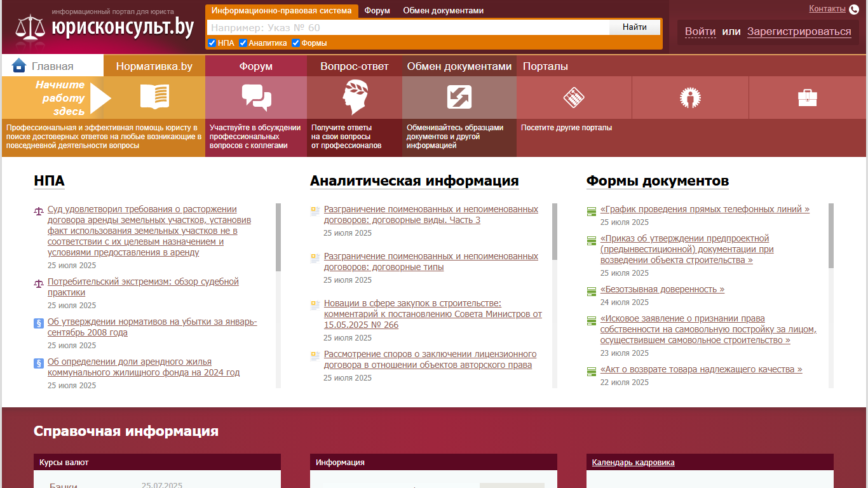868x488 pixels.
Task: Click the phone icon beside Контакты
Action: 854,9
